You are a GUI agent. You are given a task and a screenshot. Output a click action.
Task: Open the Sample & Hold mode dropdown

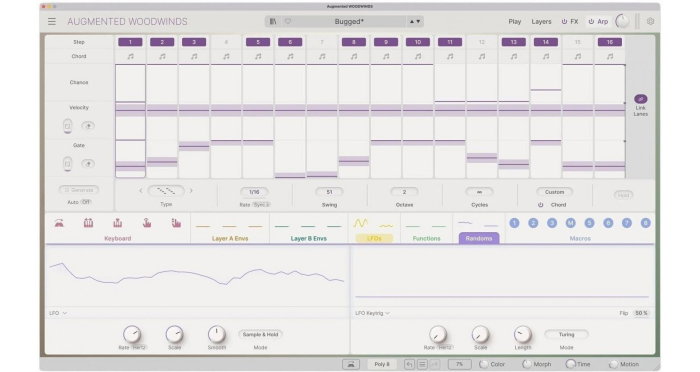(x=260, y=334)
